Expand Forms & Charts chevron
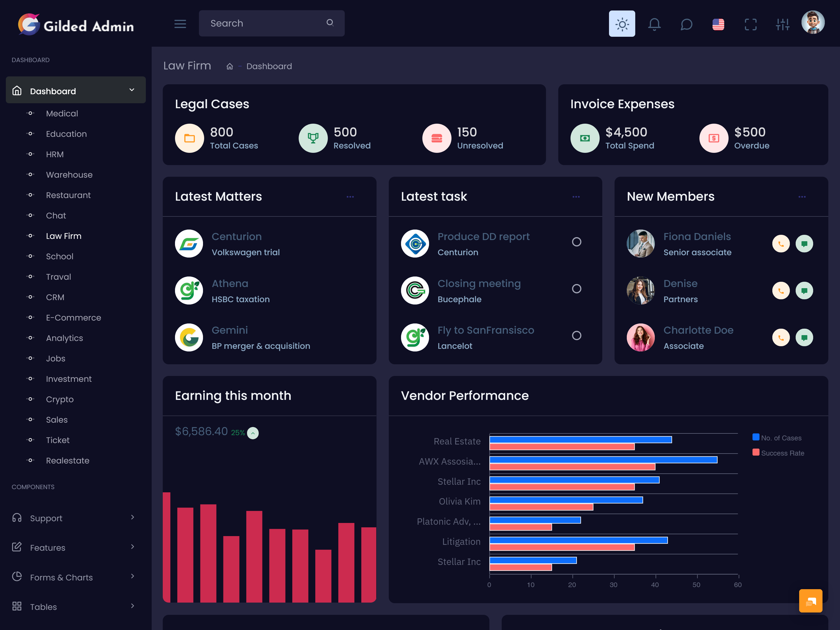 [132, 576]
